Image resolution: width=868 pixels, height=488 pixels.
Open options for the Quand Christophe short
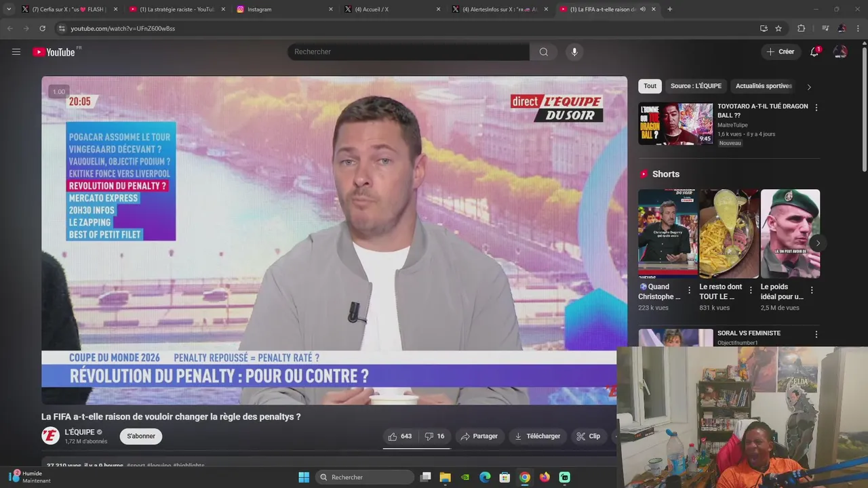[x=689, y=290]
